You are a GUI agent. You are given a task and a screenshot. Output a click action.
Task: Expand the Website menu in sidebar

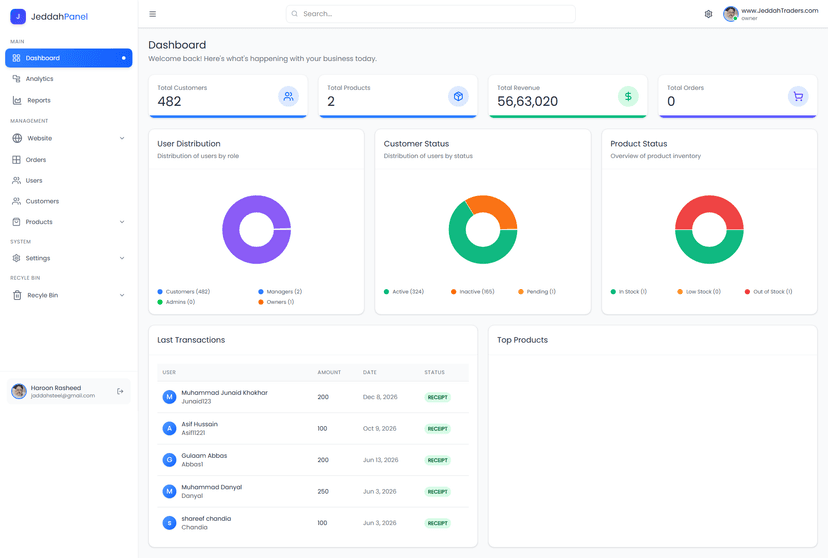pyautogui.click(x=69, y=138)
